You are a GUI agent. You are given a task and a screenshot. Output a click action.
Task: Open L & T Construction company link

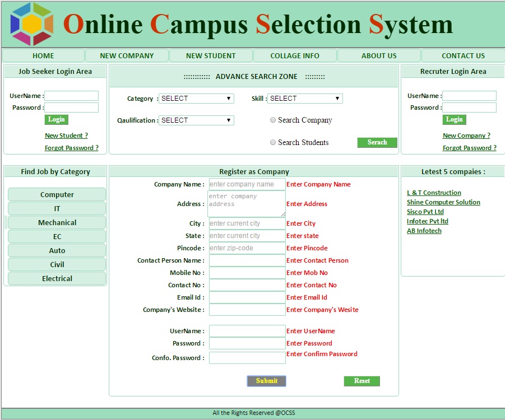pos(434,193)
